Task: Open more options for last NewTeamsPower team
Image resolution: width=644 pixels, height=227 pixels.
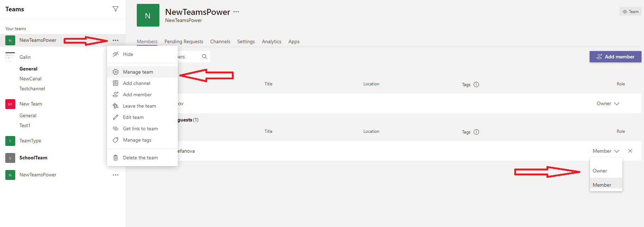Action: point(116,175)
